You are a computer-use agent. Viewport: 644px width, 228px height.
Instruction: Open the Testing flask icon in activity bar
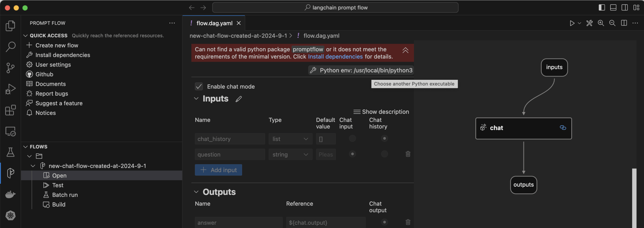click(x=11, y=152)
